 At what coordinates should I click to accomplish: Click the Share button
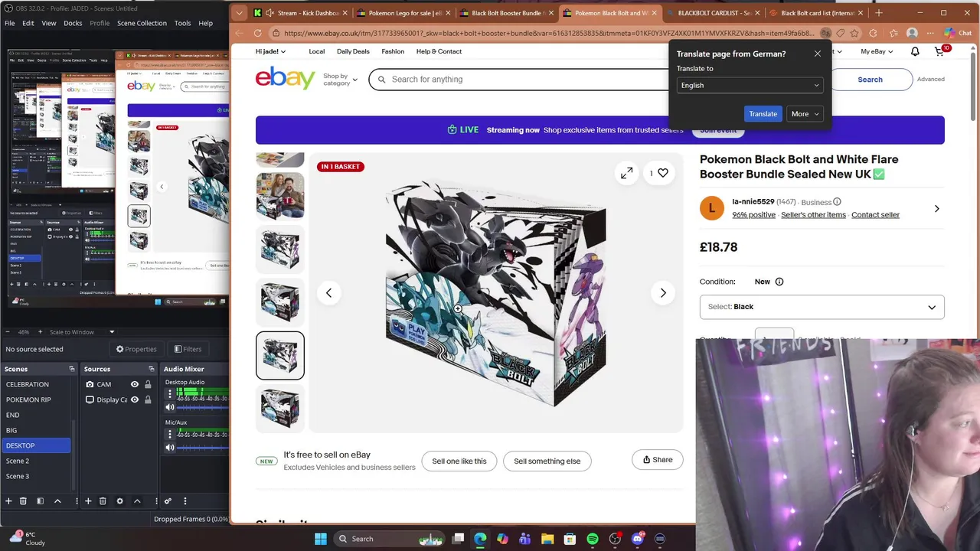658,460
